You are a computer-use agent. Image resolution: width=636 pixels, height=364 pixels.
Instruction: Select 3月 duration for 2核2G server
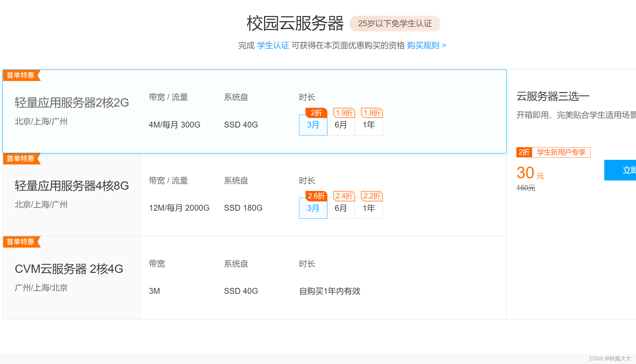click(x=313, y=125)
